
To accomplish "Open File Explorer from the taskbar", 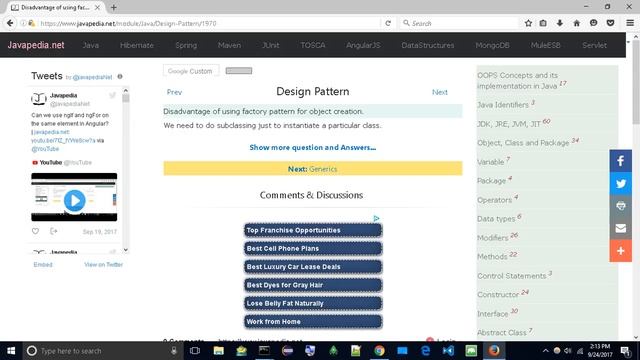I will [x=218, y=351].
